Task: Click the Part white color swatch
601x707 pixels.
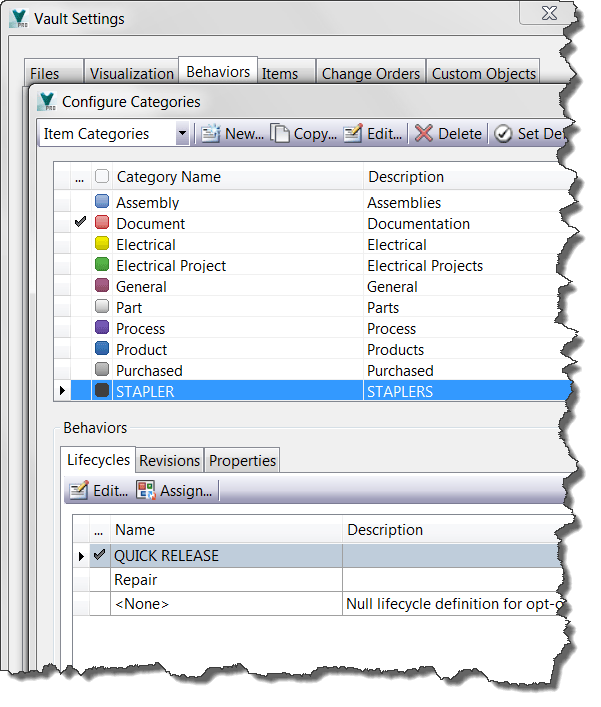Action: 102,307
